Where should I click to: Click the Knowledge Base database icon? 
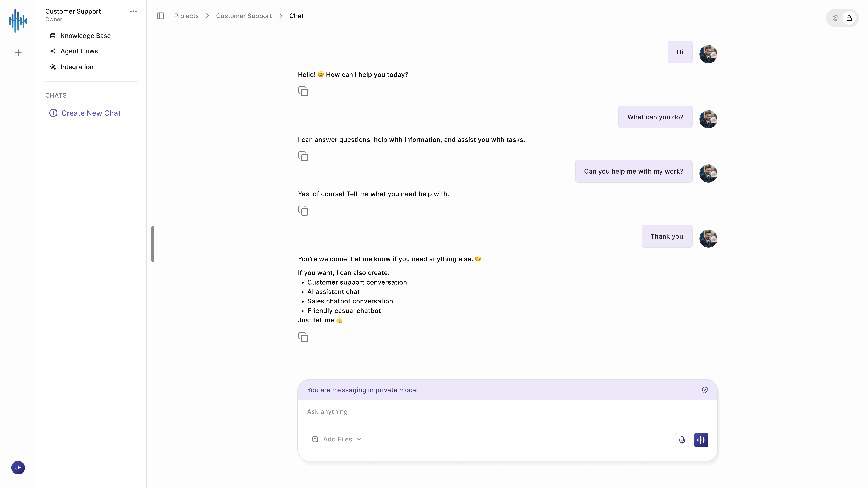click(x=53, y=36)
